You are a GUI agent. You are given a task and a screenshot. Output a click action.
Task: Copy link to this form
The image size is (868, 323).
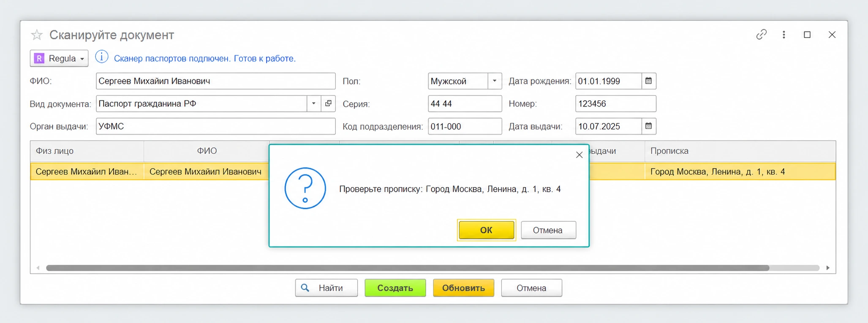tap(761, 35)
